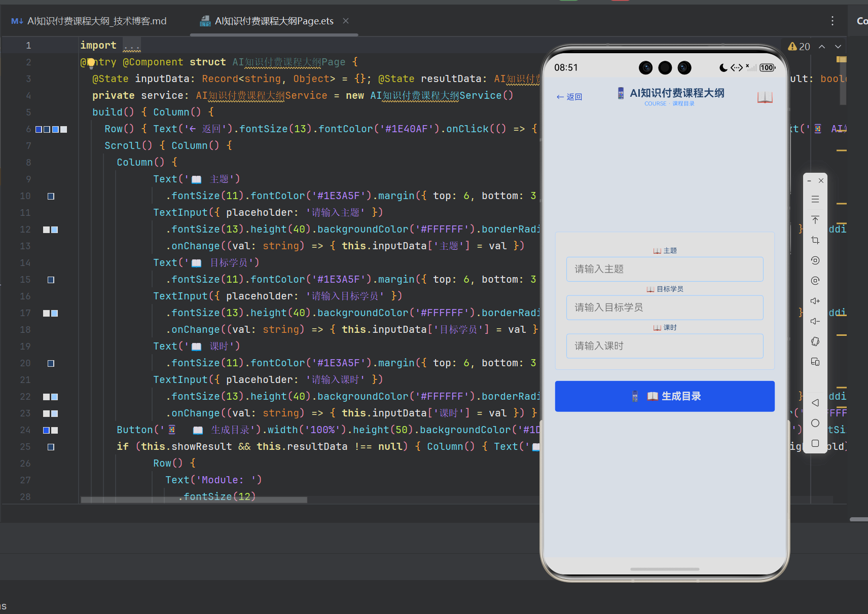Click the gutter color swatch on line 20
Image resolution: width=868 pixels, height=614 pixels.
tap(51, 363)
